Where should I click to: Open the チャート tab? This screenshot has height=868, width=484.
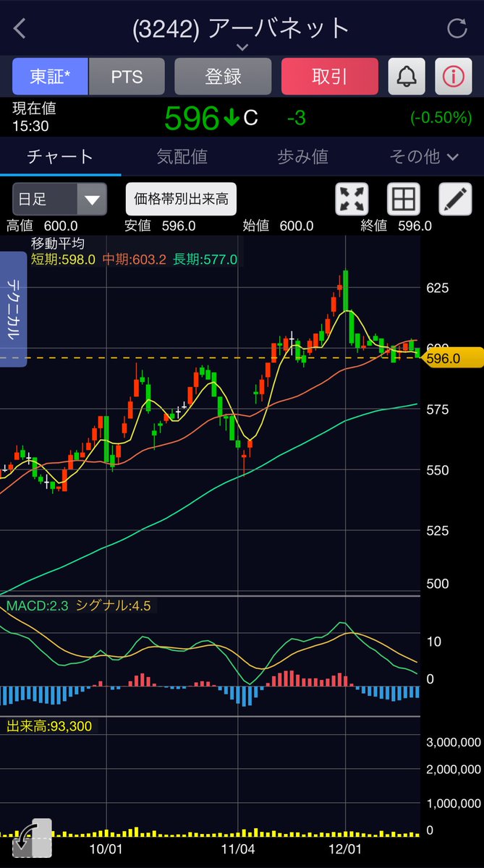tap(60, 156)
